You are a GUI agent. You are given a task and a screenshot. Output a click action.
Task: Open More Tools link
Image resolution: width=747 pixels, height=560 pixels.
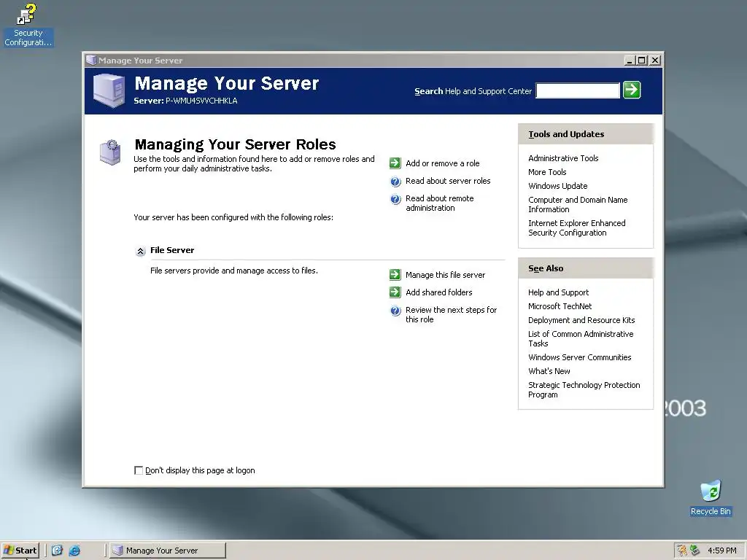tap(547, 172)
